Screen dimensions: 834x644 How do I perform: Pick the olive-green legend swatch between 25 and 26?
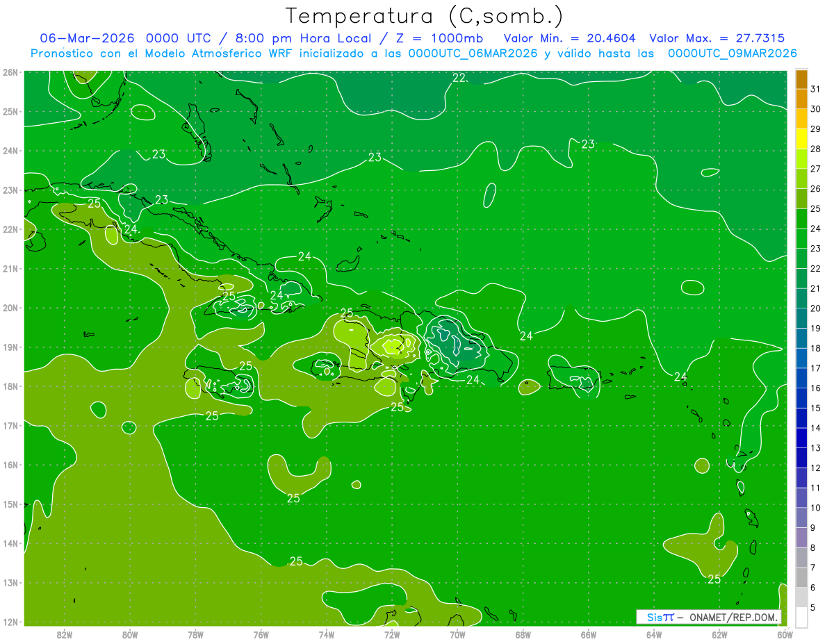pos(801,199)
